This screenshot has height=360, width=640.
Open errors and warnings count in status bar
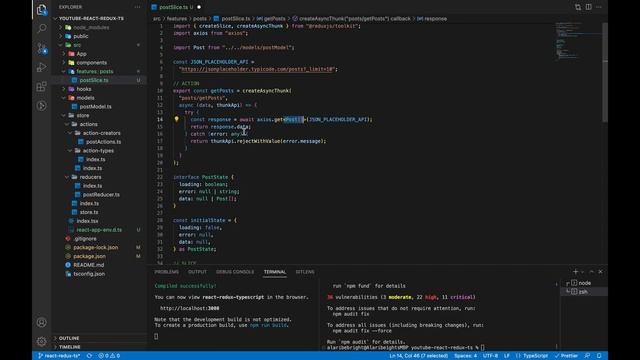[x=109, y=356]
